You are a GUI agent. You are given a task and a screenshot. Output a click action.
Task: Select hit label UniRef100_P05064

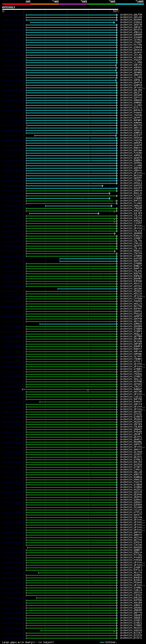click(131, 560)
